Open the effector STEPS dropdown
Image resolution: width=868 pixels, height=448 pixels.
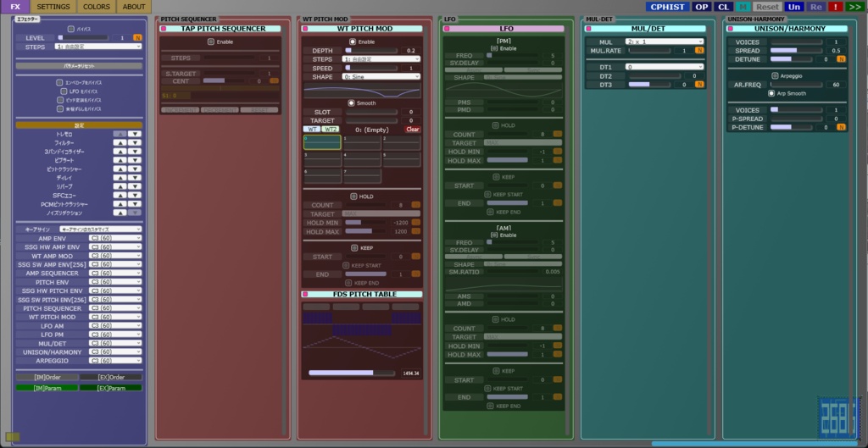point(98,47)
